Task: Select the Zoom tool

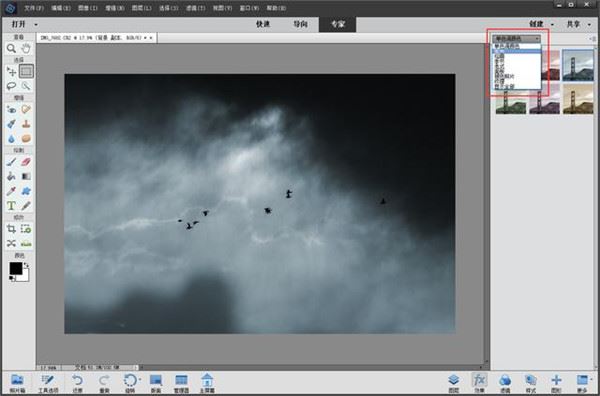Action: [11, 49]
